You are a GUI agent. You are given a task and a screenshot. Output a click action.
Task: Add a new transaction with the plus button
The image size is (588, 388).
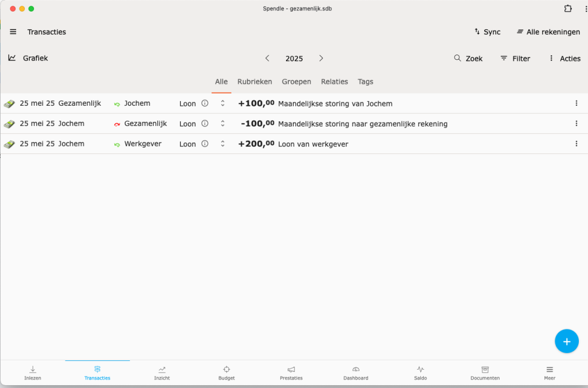click(566, 341)
